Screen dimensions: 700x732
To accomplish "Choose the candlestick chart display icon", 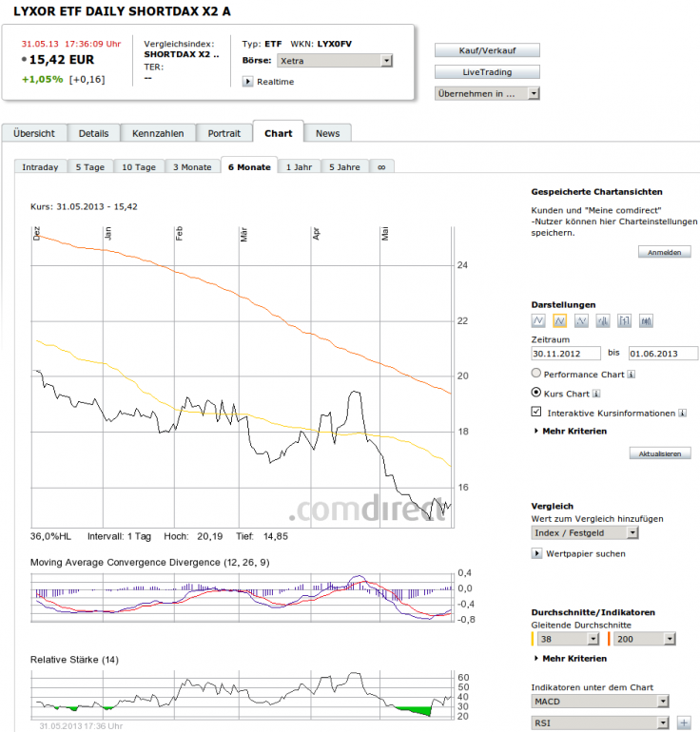I will pyautogui.click(x=646, y=320).
